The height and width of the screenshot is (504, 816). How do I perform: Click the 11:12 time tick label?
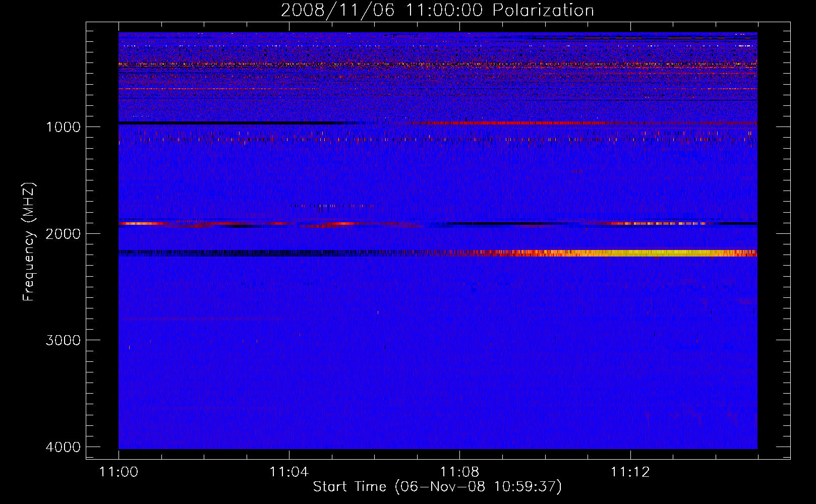pos(630,472)
